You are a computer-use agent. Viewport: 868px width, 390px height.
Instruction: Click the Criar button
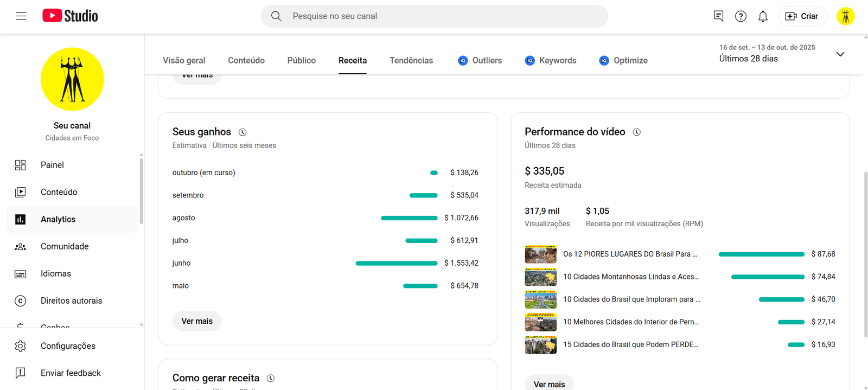[x=802, y=16]
